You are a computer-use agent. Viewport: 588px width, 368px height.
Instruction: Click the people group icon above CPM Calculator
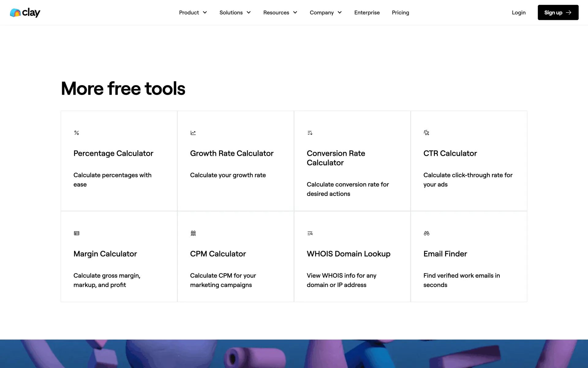(193, 233)
